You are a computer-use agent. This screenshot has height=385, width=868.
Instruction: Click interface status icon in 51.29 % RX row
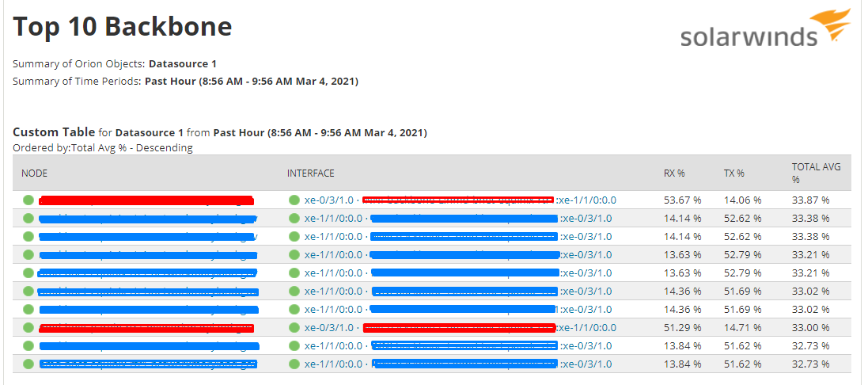294,327
